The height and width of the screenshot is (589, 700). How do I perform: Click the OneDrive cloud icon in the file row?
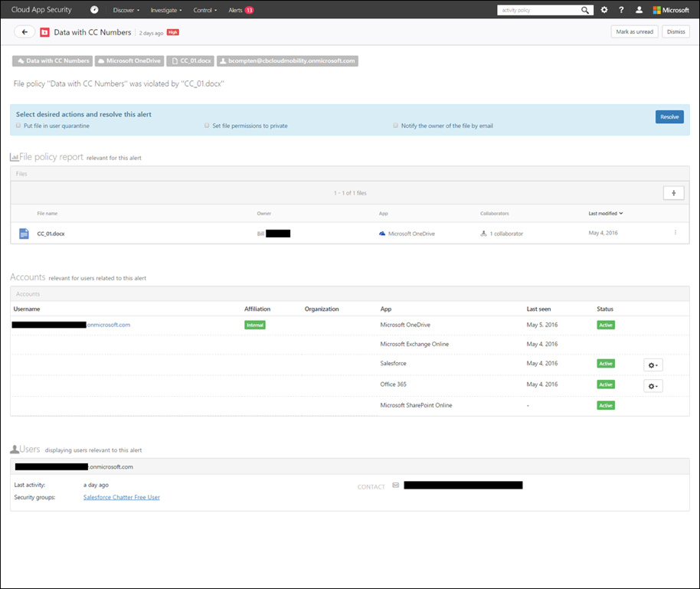tap(382, 234)
